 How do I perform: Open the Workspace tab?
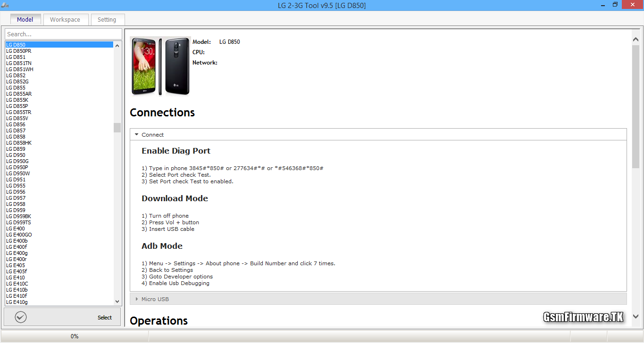65,19
